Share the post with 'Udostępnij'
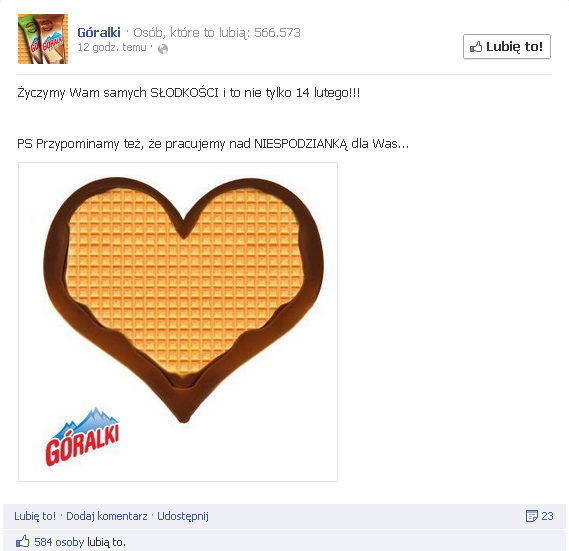Viewport: 569px width, 551px height. tap(183, 516)
